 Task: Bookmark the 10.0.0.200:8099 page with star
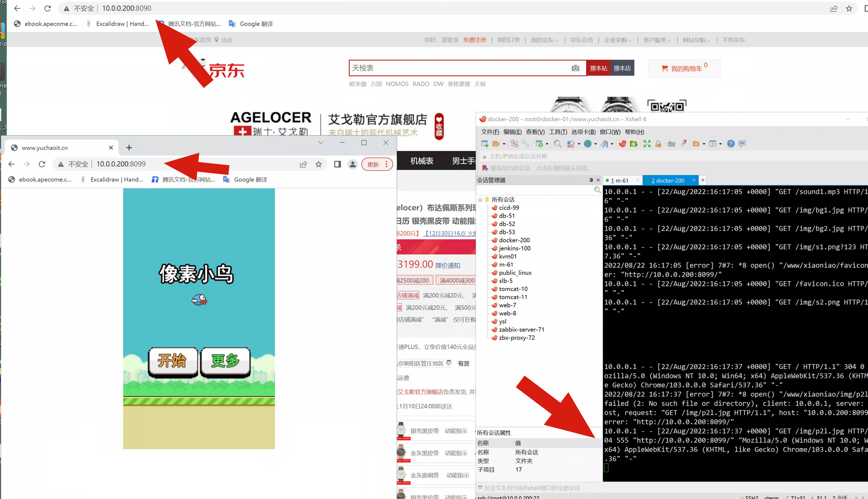pos(318,164)
